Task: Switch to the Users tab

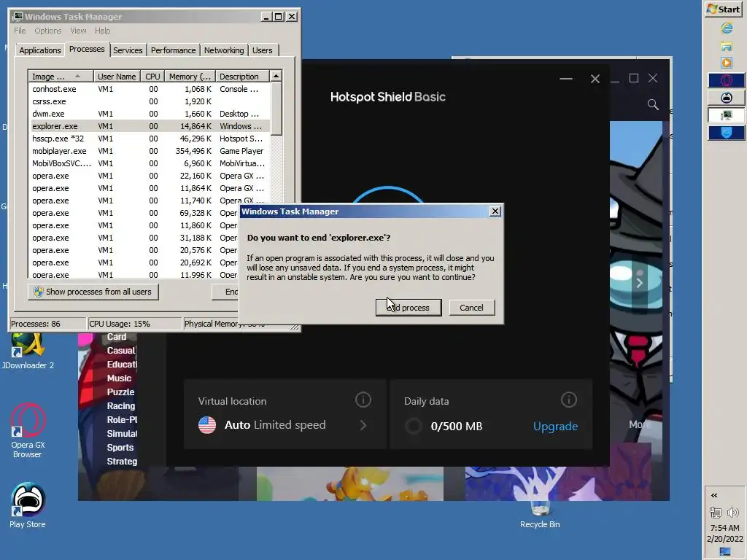Action: [263, 50]
